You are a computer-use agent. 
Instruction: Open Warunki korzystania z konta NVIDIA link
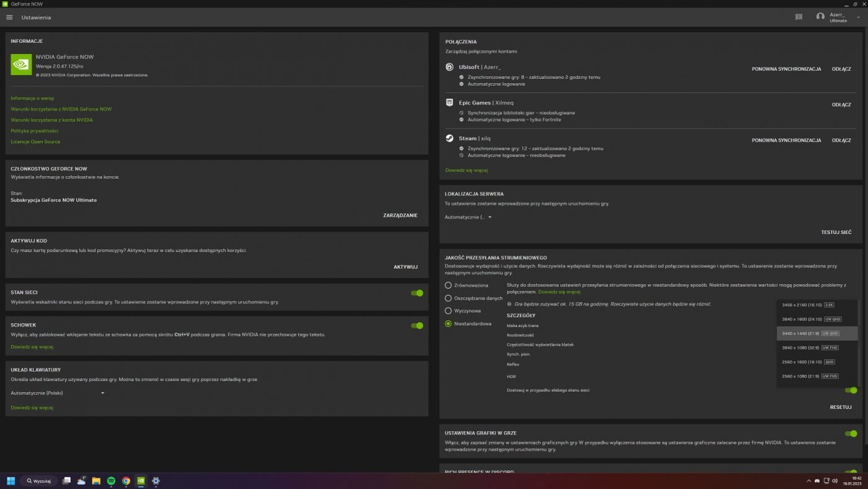click(52, 120)
